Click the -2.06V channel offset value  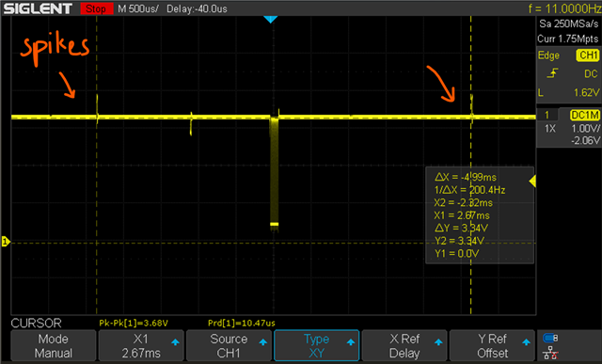click(585, 140)
